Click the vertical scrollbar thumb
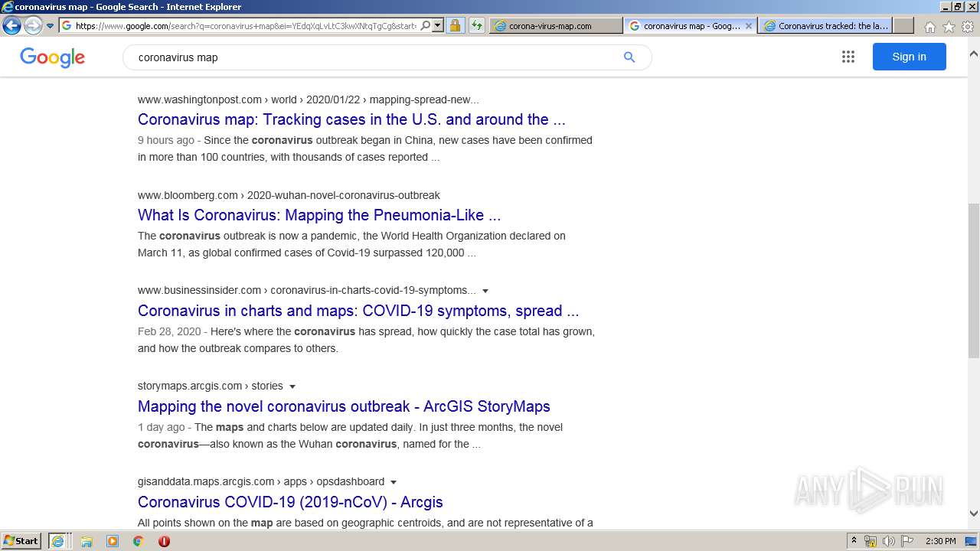This screenshot has height=551, width=980. tap(973, 280)
